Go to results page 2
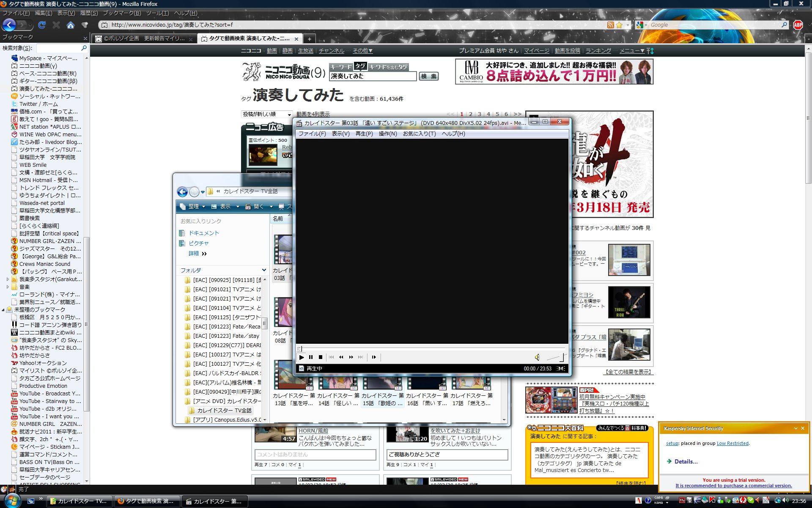The height and width of the screenshot is (508, 812). pos(470,114)
